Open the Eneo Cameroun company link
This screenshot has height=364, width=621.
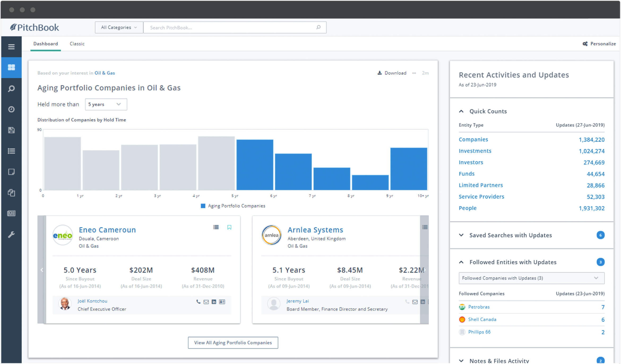coord(107,230)
